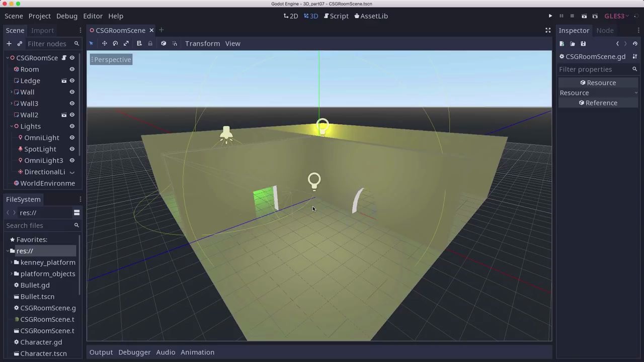
Task: Select the Scale tool in the viewport toolbar
Action: (x=126, y=43)
